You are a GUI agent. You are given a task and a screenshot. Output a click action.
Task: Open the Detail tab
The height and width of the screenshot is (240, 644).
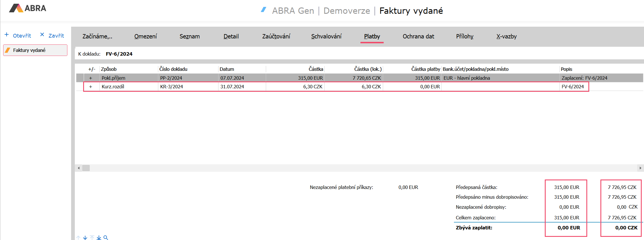[231, 36]
